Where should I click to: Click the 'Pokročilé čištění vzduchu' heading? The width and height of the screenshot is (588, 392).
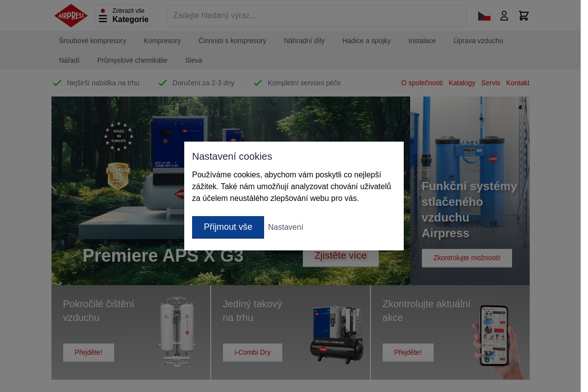(98, 311)
